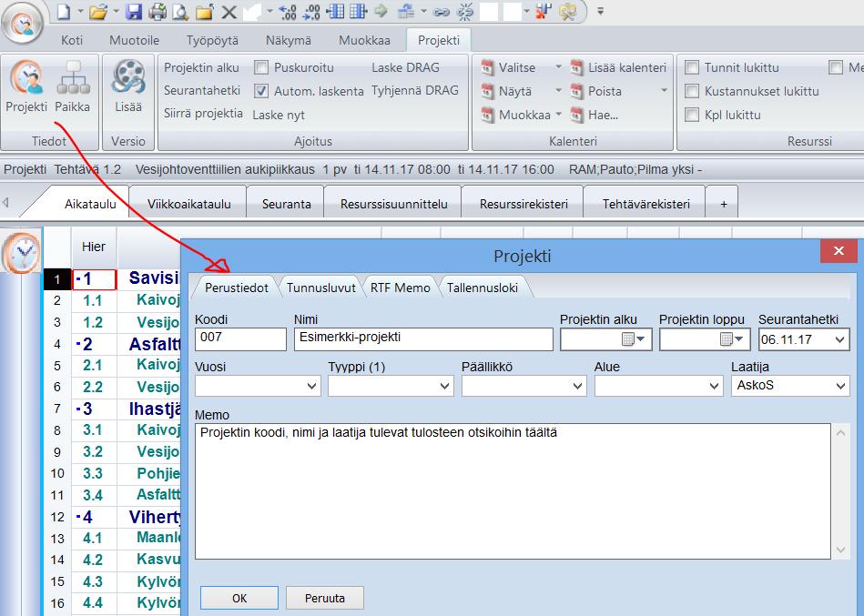Click the round application menu button
This screenshot has height=616, width=864.
(22, 23)
